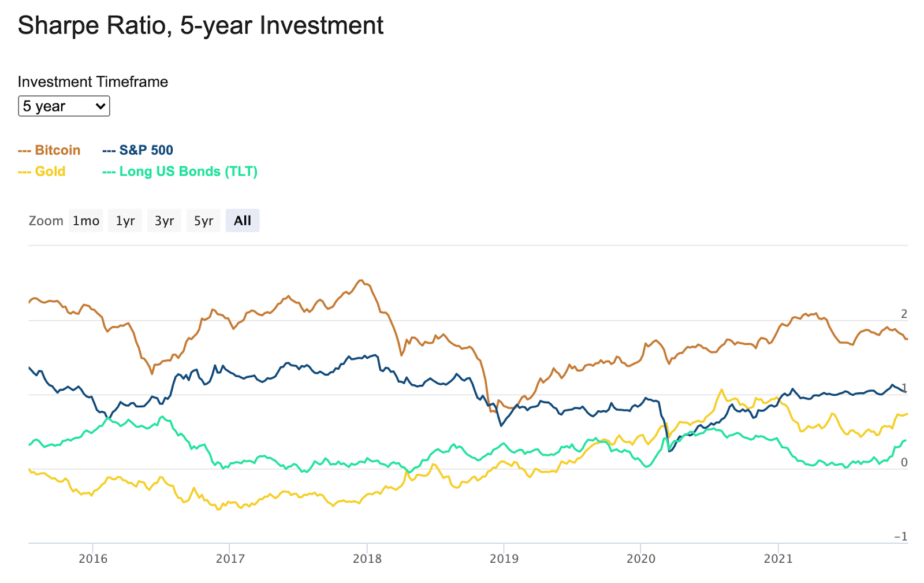Click the 2017 x-axis label
The image size is (924, 583).
[x=230, y=559]
